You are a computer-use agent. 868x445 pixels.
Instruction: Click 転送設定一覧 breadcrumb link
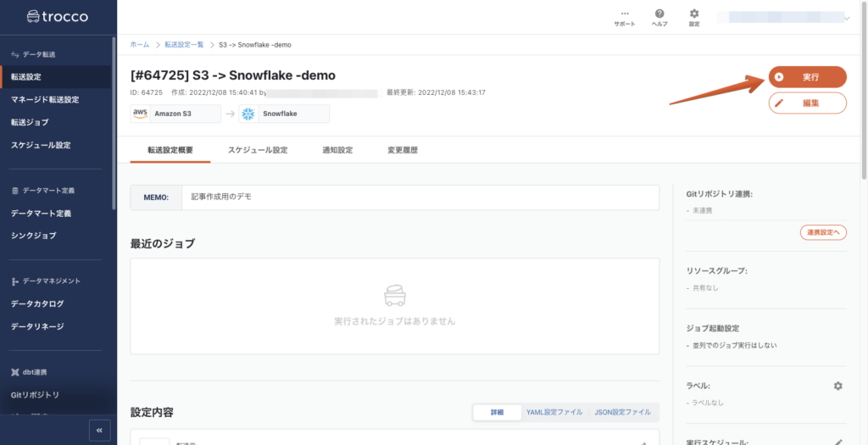tap(184, 44)
